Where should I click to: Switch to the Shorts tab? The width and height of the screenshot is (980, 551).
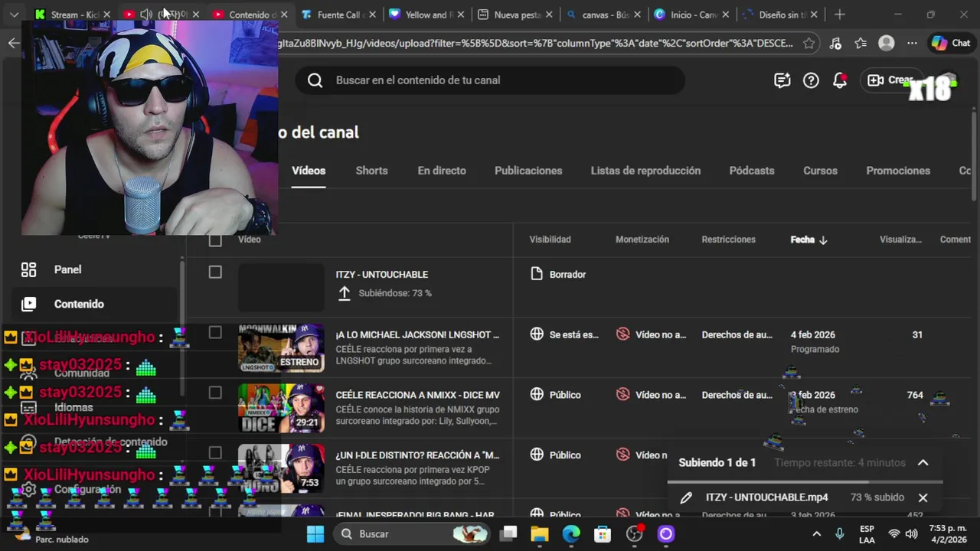click(x=371, y=171)
